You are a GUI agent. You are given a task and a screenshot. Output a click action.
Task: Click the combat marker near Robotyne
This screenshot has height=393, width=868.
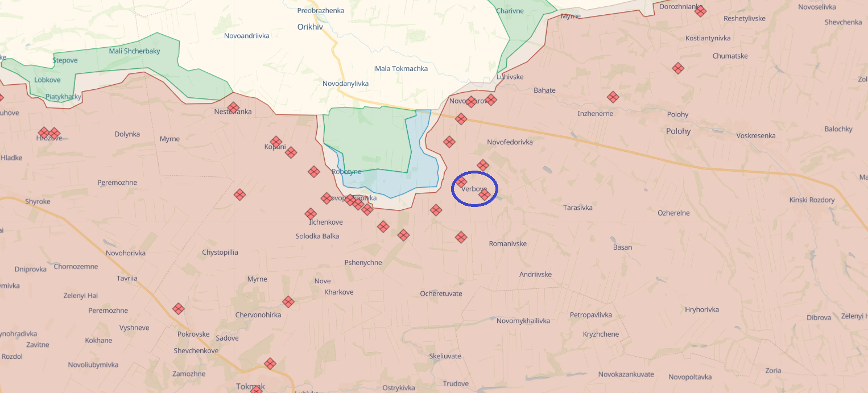coord(313,171)
